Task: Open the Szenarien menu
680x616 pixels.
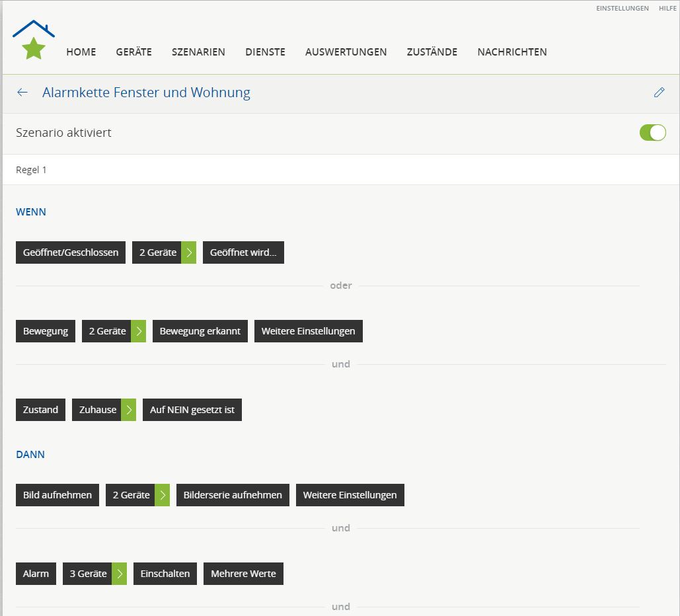Action: pos(198,52)
